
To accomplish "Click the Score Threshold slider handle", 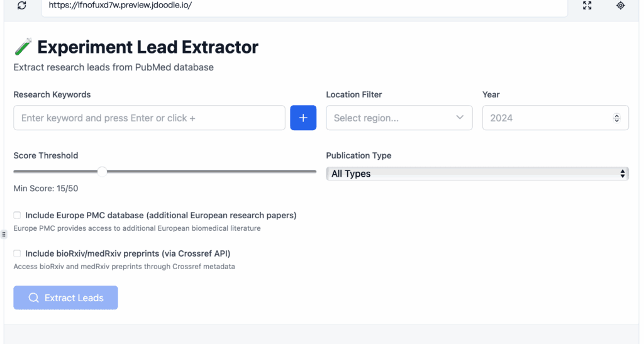I will point(102,172).
